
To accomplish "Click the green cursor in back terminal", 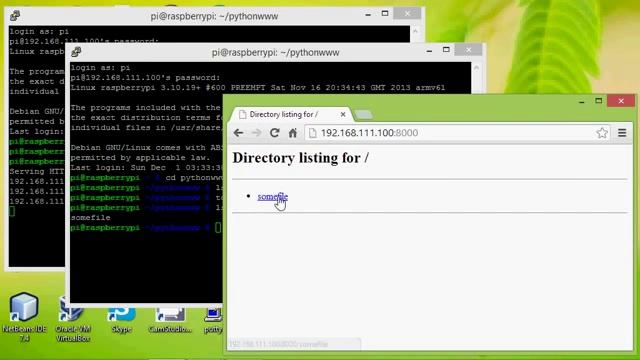I will 12,211.
